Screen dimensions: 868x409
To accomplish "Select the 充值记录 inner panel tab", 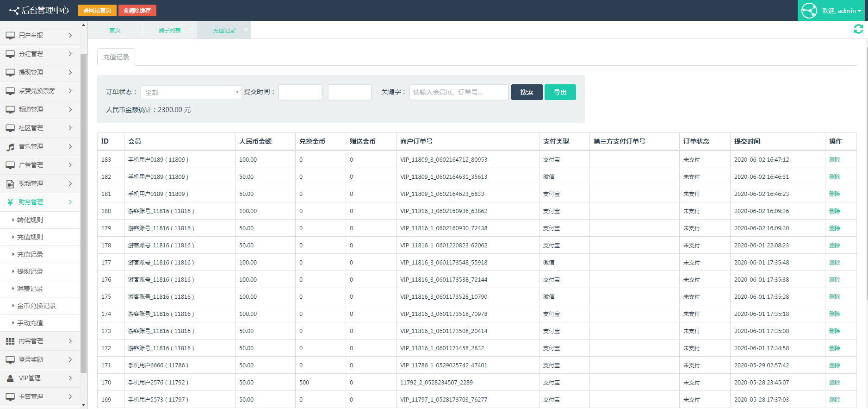I will pos(116,57).
